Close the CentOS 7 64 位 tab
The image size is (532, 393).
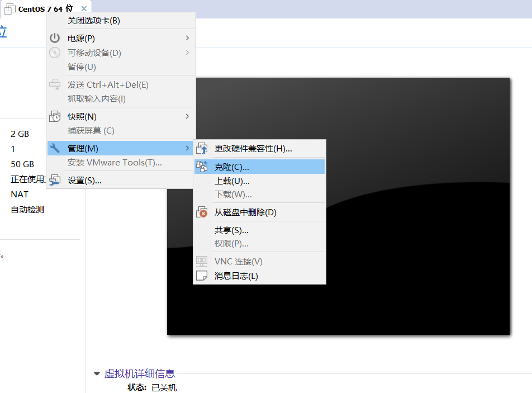[84, 9]
